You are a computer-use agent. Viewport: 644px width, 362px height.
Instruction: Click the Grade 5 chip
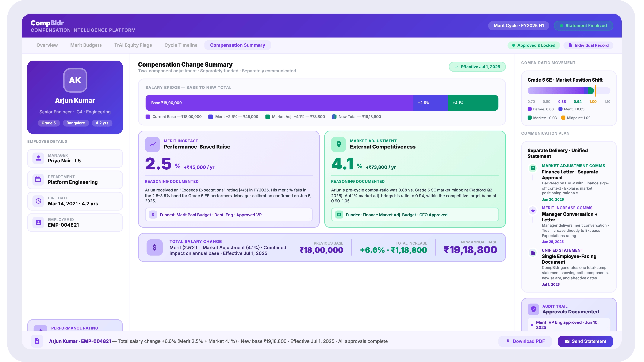coord(48,123)
